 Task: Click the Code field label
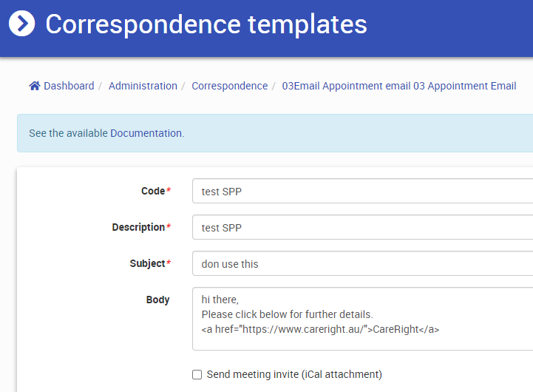[153, 191]
